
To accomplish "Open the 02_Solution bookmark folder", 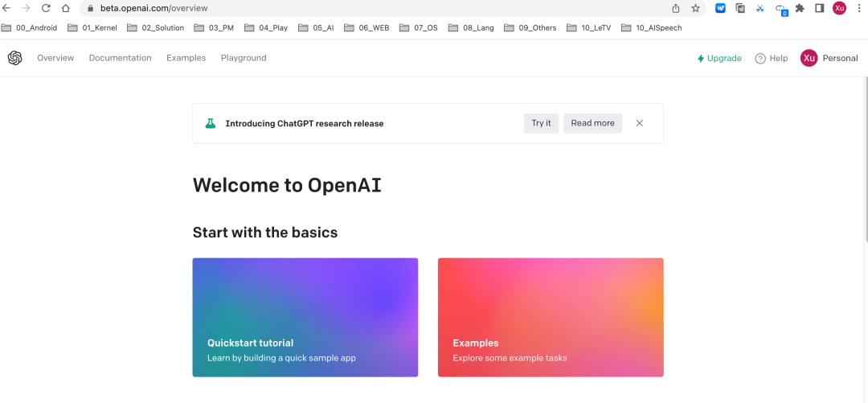I will click(x=156, y=27).
